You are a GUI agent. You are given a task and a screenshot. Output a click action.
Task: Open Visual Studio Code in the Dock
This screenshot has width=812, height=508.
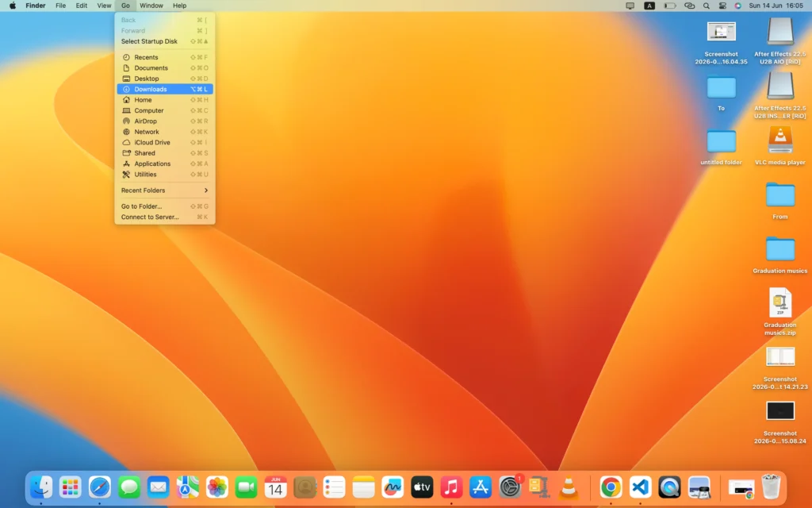[641, 487]
